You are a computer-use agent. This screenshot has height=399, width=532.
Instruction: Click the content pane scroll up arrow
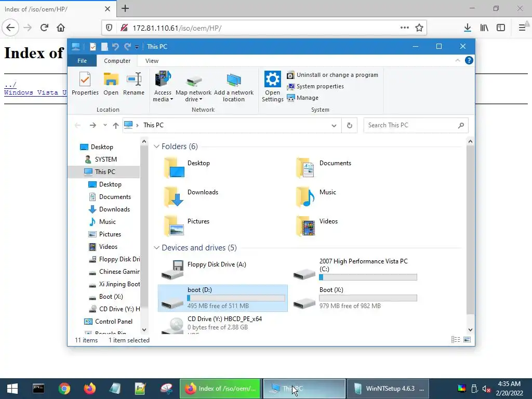pos(470,141)
